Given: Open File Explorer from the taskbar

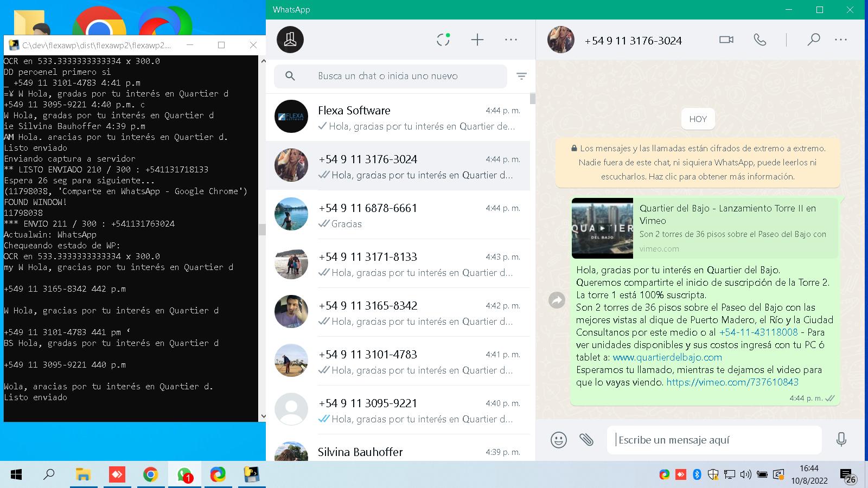Looking at the screenshot, I should click(83, 475).
